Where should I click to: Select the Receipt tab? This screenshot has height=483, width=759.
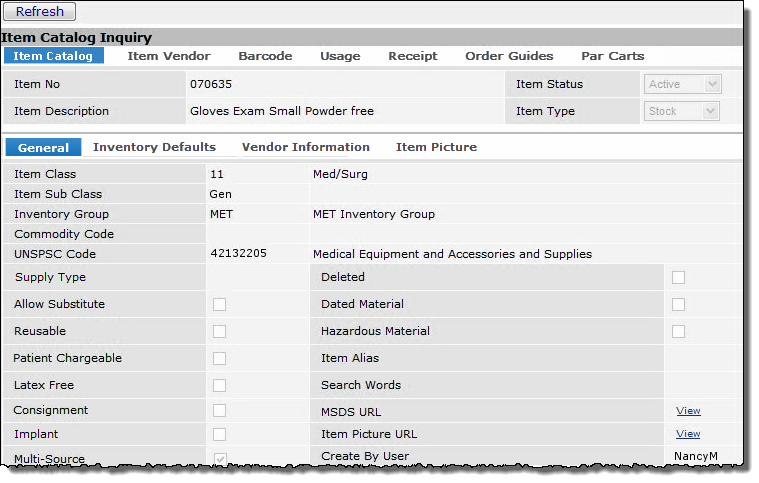tap(413, 56)
